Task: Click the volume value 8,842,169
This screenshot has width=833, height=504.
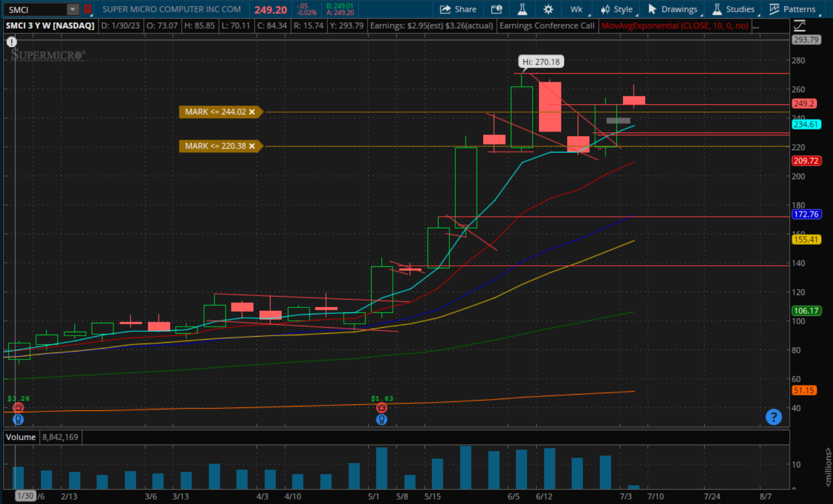Action: click(60, 437)
